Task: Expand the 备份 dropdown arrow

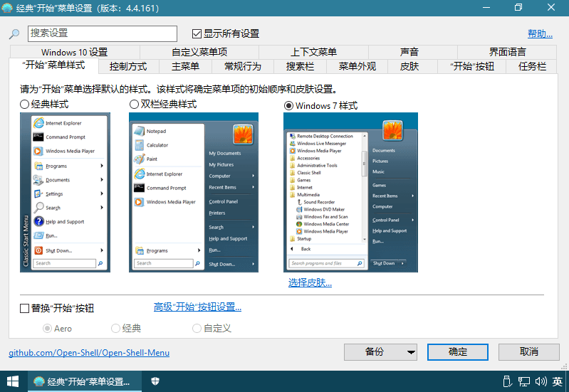Action: tap(411, 352)
